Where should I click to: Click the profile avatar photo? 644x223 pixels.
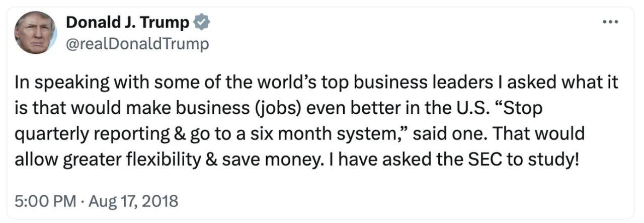(35, 32)
